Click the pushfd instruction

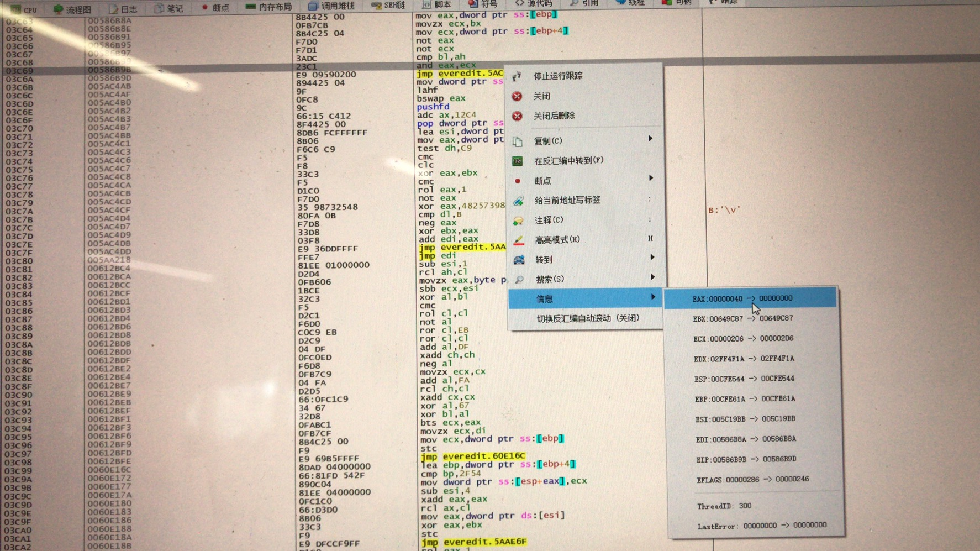[x=433, y=107]
